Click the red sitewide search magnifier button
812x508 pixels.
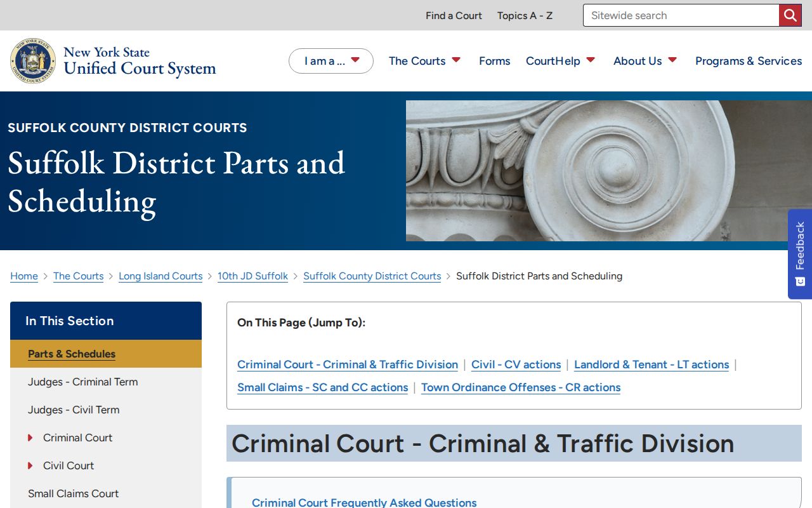[790, 15]
